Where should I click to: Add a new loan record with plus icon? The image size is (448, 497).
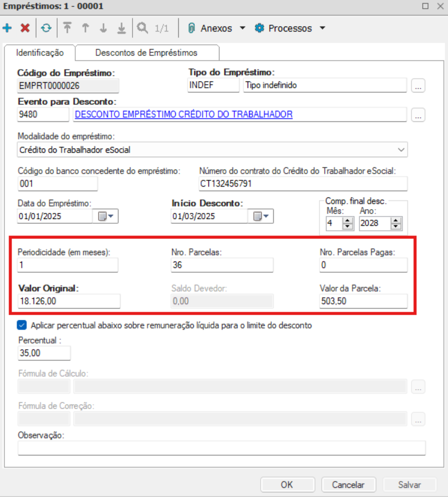tap(8, 28)
